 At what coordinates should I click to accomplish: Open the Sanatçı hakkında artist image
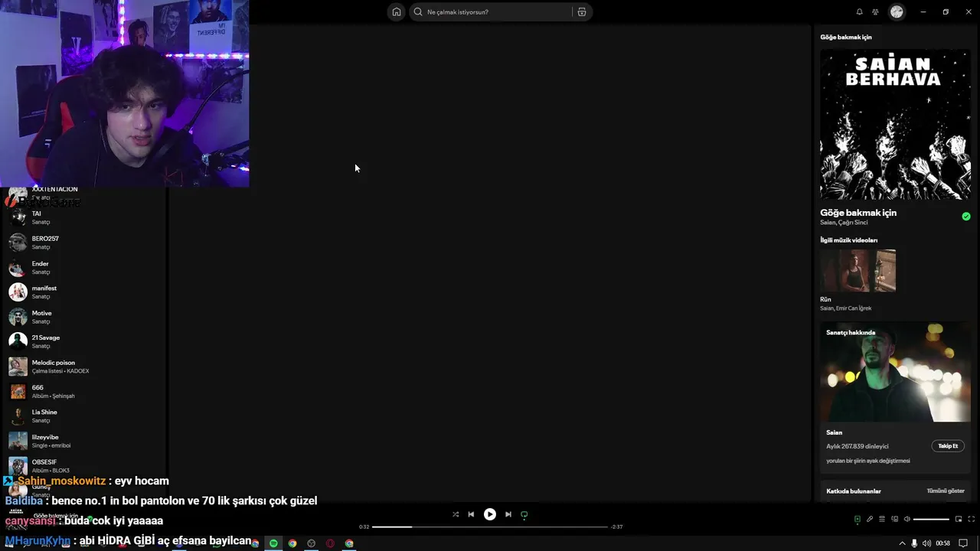pyautogui.click(x=895, y=372)
